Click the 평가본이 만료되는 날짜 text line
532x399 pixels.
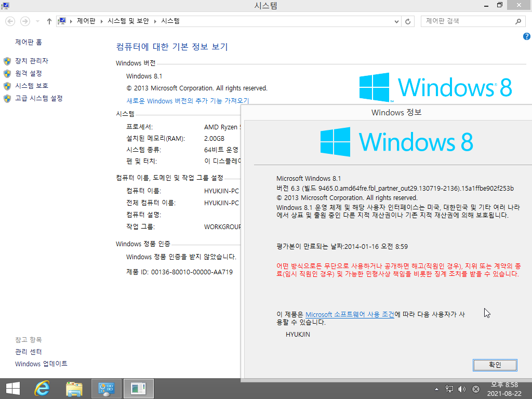[x=342, y=247]
